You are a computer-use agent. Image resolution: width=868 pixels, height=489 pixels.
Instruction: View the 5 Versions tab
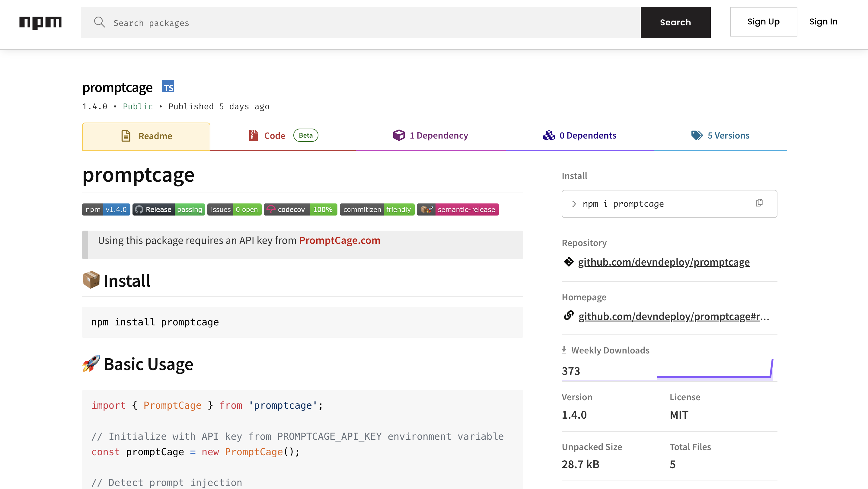click(x=720, y=136)
